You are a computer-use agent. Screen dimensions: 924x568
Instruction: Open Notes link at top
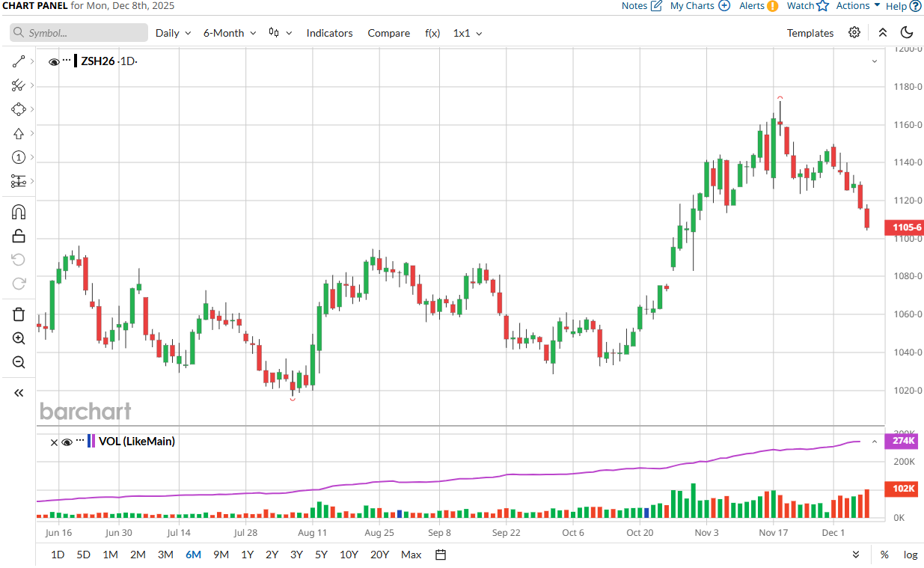coord(642,6)
